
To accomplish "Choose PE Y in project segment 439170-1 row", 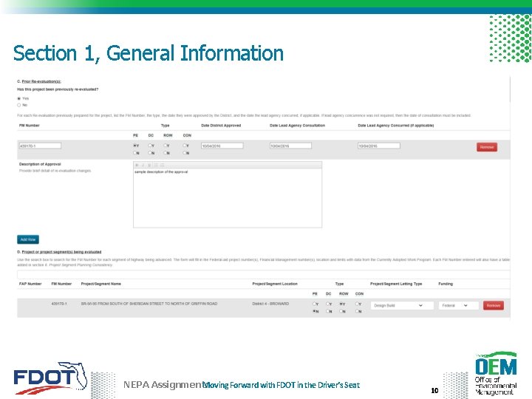I will click(x=314, y=304).
